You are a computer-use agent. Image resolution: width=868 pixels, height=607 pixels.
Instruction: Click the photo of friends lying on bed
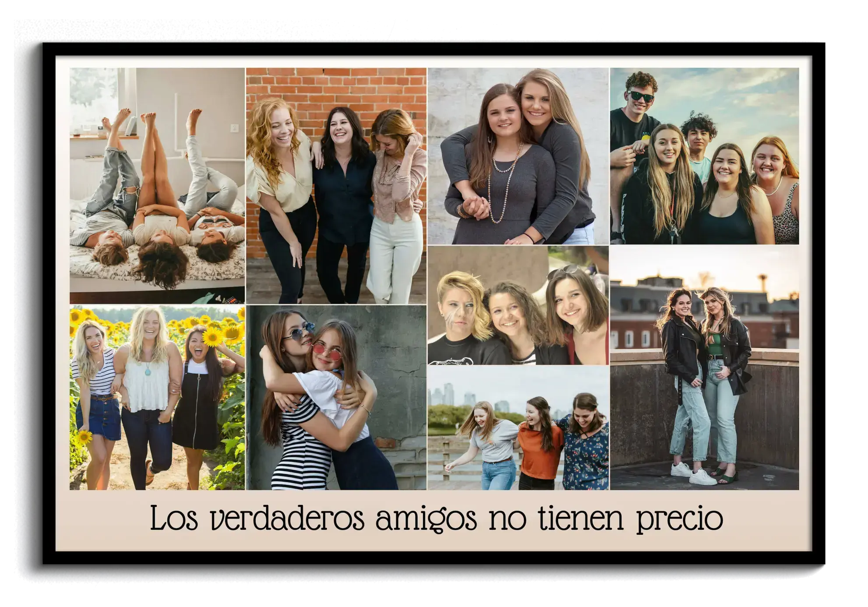pos(157,185)
